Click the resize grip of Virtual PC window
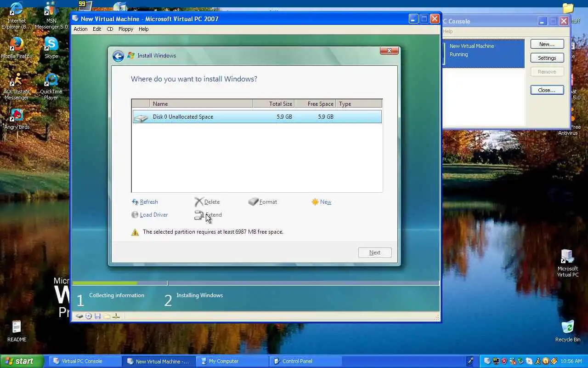Image resolution: width=588 pixels, height=368 pixels. (x=437, y=317)
